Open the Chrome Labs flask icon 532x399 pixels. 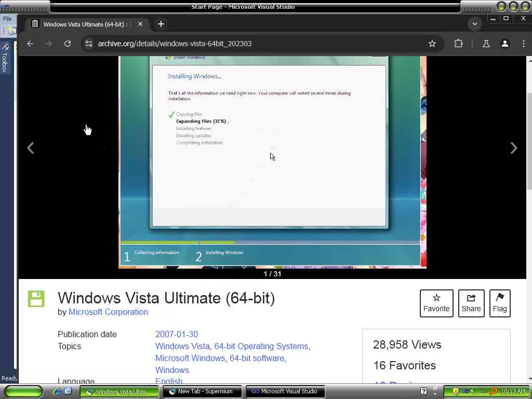pos(486,44)
